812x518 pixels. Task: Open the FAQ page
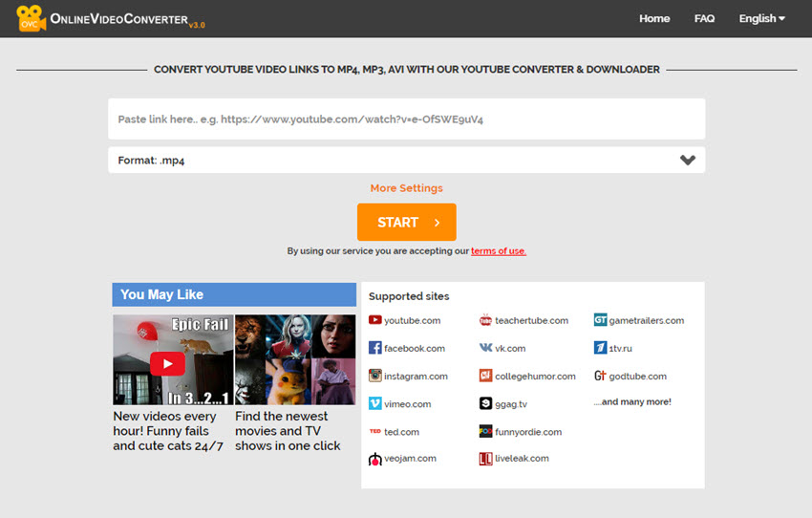704,19
